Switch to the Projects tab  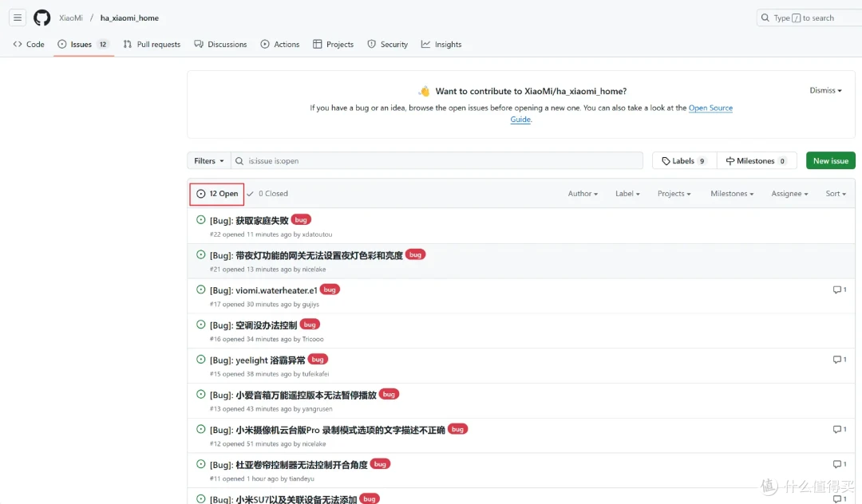tap(333, 44)
